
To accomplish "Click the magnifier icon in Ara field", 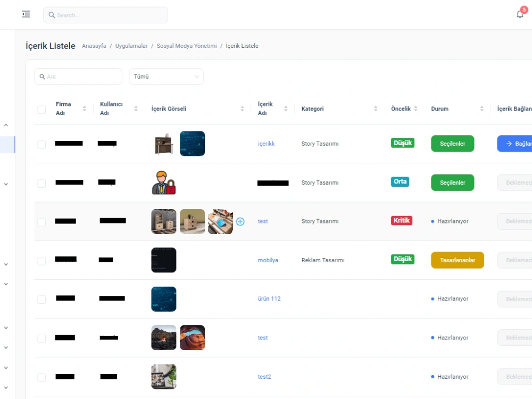I will click(42, 77).
